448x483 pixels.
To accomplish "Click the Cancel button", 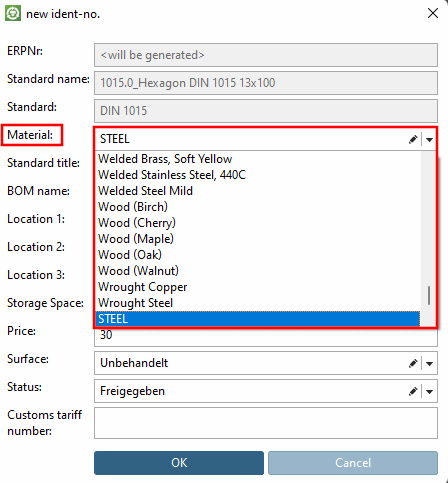I will (x=353, y=463).
